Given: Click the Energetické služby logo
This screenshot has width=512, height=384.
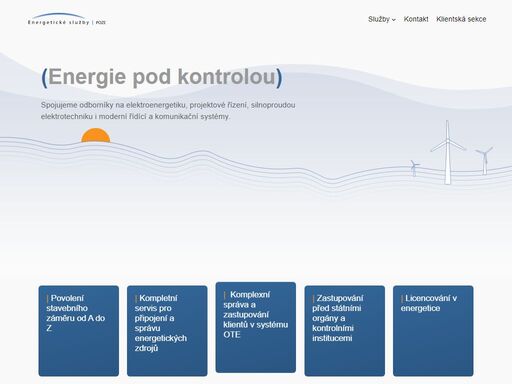Looking at the screenshot, I should (x=67, y=19).
